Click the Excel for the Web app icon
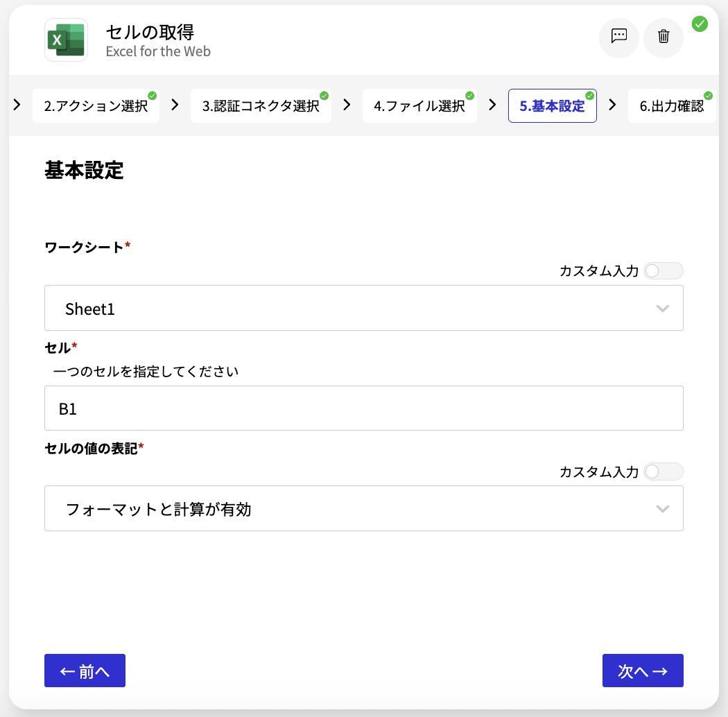Image resolution: width=728 pixels, height=717 pixels. [x=66, y=40]
